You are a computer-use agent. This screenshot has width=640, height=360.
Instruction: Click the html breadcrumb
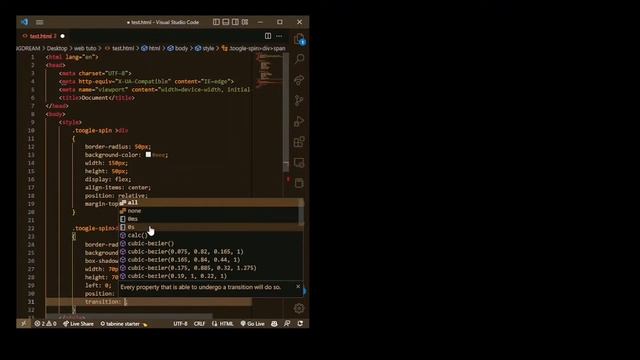151,48
